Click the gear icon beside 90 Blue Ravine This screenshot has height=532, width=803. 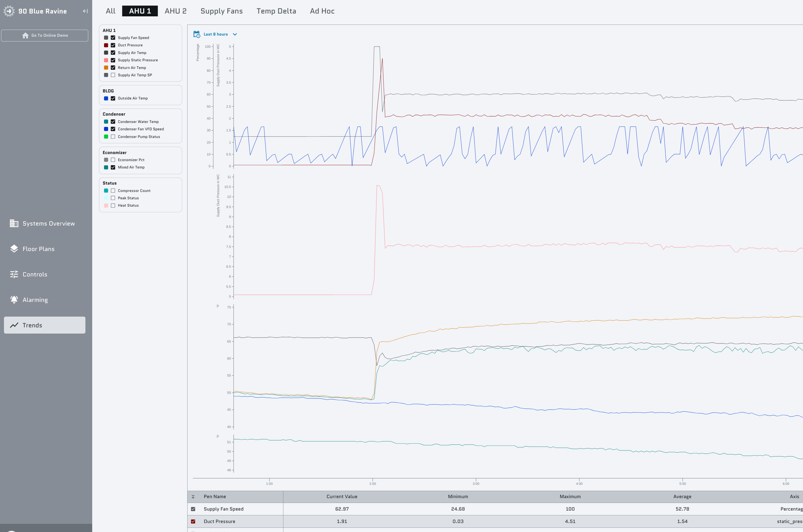pyautogui.click(x=9, y=11)
